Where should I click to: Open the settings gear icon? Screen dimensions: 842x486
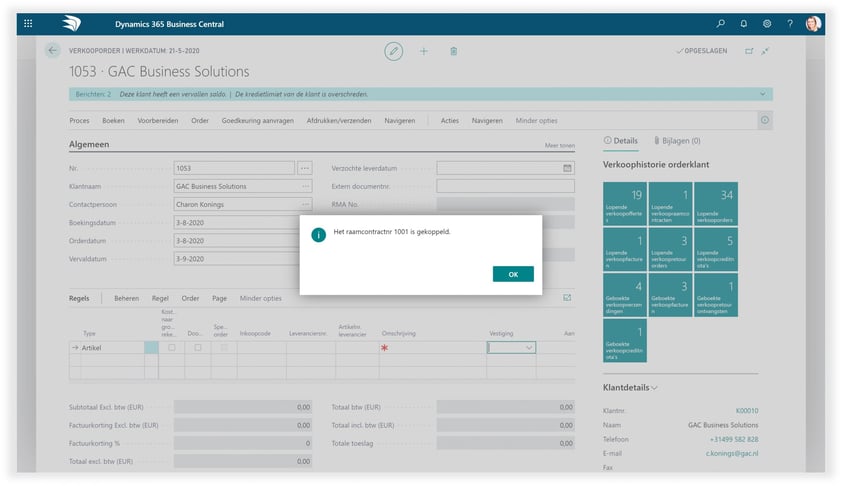click(x=767, y=24)
